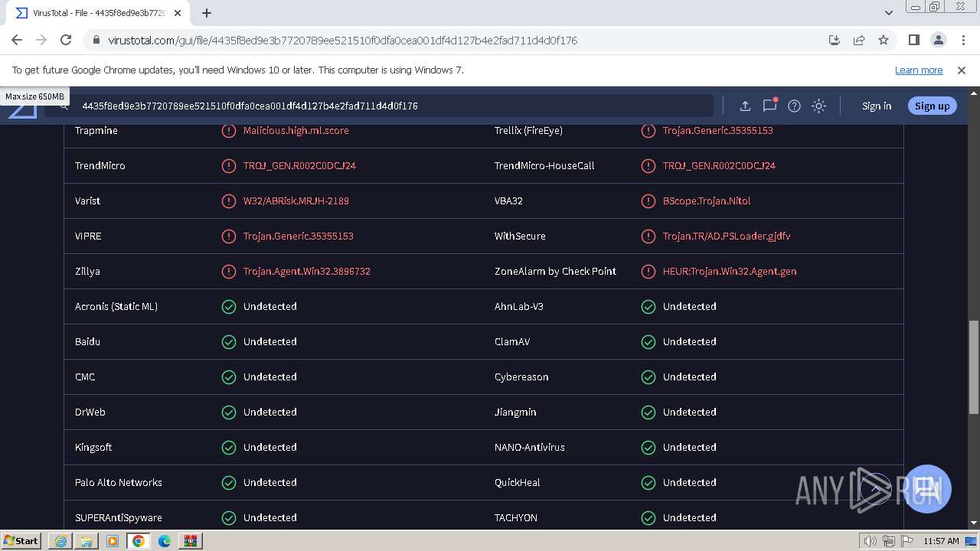The height and width of the screenshot is (551, 980).
Task: Click Trapmine malicious alert icon
Action: pyautogui.click(x=228, y=131)
